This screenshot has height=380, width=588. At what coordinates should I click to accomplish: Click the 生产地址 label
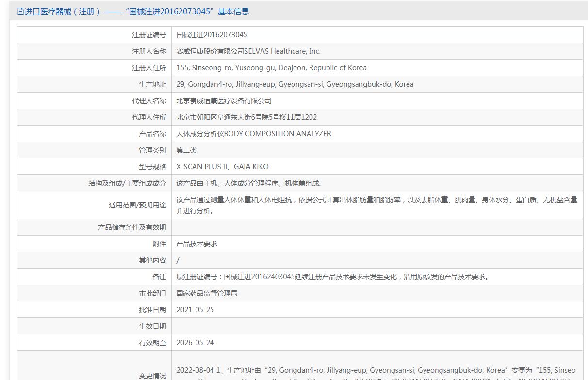[152, 84]
